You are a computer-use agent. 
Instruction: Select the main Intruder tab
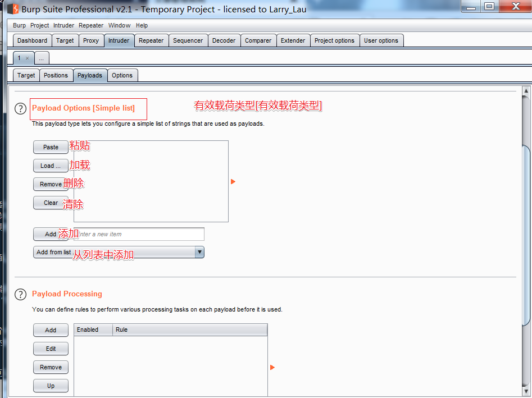tap(119, 40)
